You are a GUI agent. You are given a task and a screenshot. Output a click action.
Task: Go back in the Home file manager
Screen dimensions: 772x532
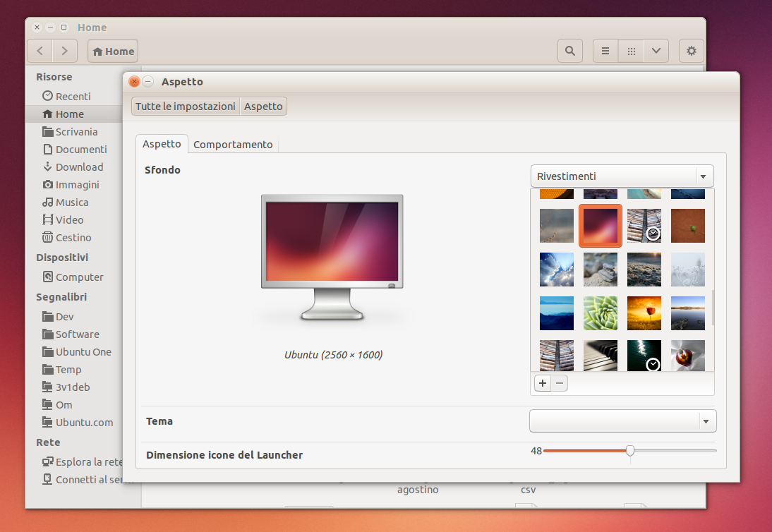pos(40,52)
